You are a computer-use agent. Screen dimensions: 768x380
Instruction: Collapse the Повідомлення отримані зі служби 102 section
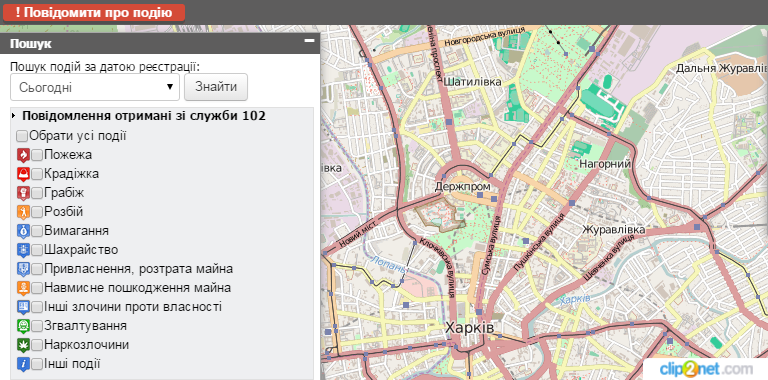click(138, 116)
